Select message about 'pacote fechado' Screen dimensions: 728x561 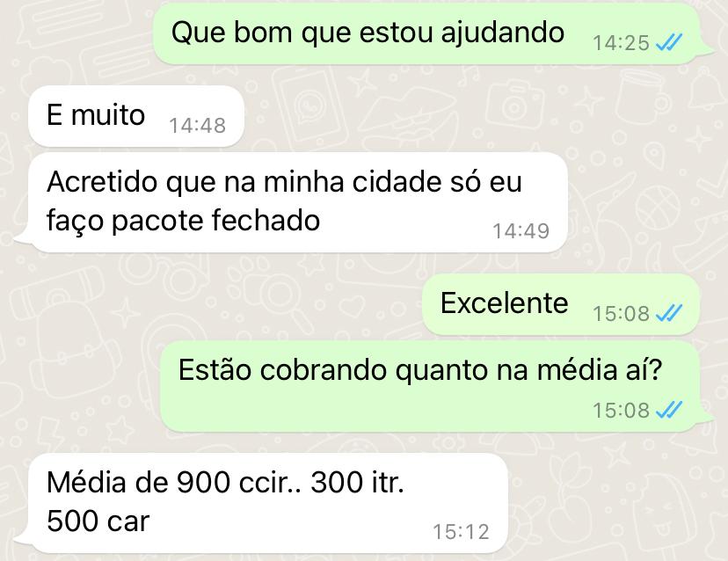click(x=297, y=202)
